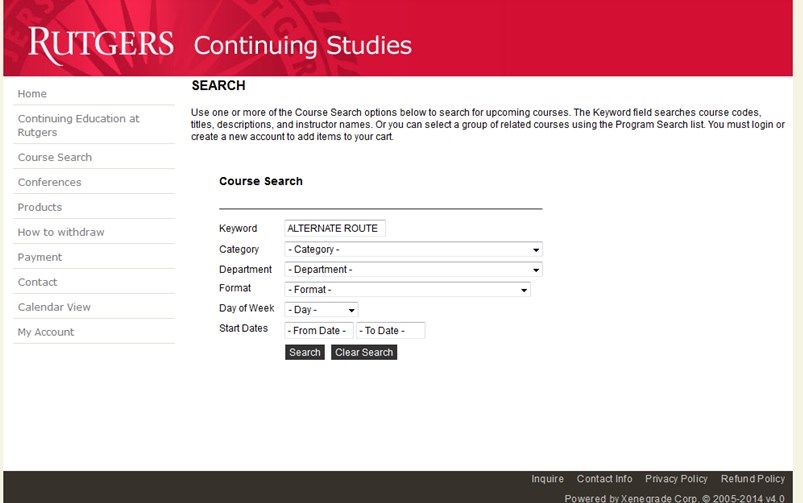
Task: Open Continuing Education at Rutgers page
Action: click(78, 125)
